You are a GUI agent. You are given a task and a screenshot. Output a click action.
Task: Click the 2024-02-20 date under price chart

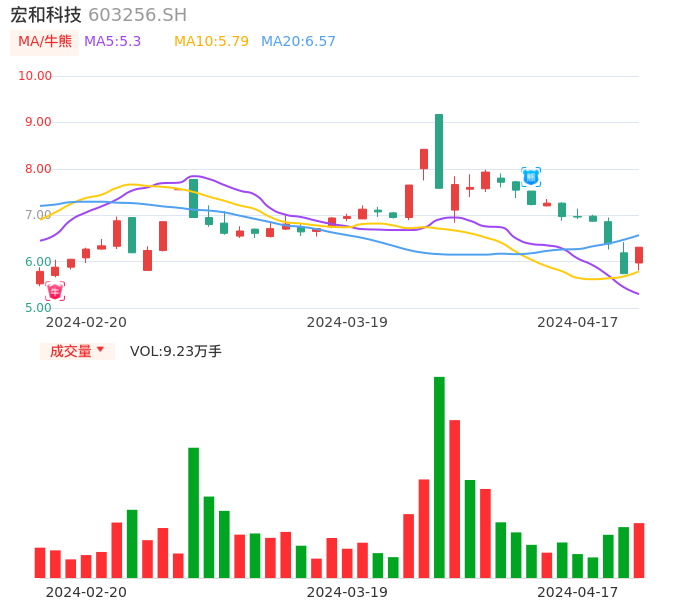coord(86,322)
